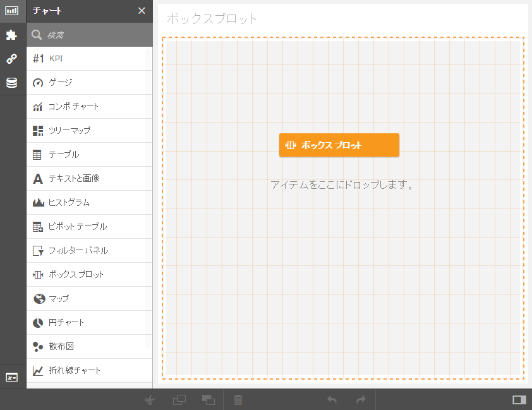Select the 散布図 item
This screenshot has width=532, height=410.
(90, 347)
